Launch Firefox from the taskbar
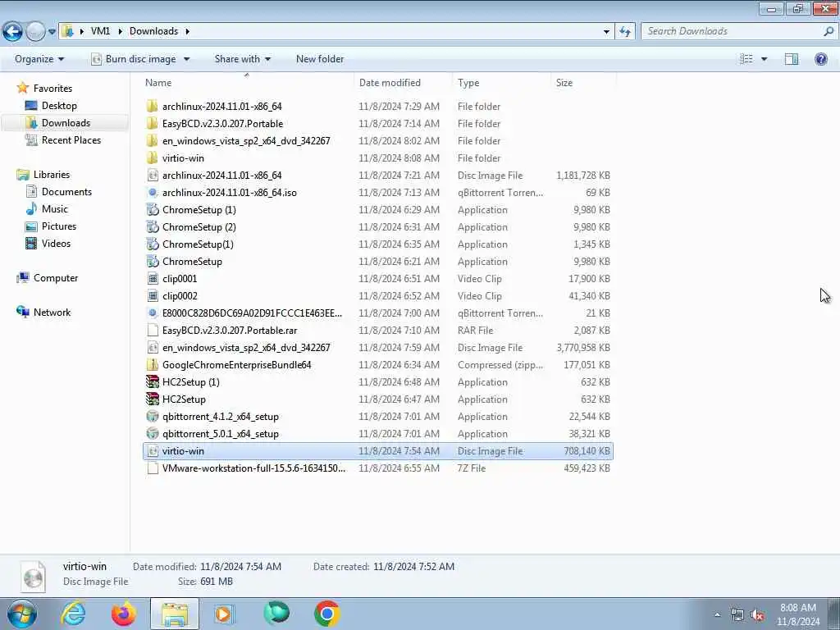 [124, 614]
